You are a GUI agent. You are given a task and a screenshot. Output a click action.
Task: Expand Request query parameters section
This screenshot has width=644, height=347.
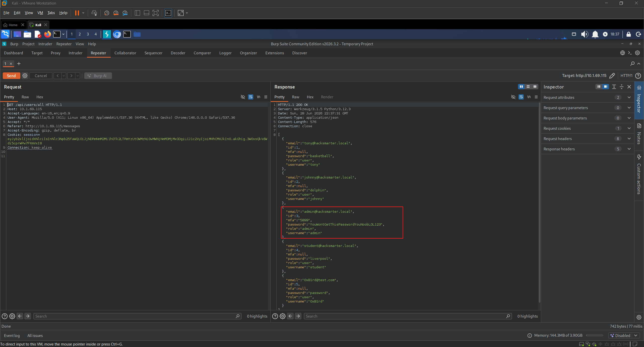click(587, 108)
